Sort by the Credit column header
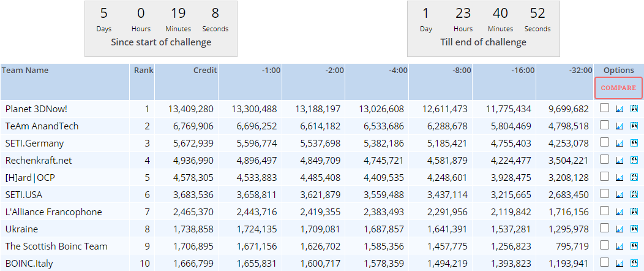The width and height of the screenshot is (644, 271). (204, 71)
